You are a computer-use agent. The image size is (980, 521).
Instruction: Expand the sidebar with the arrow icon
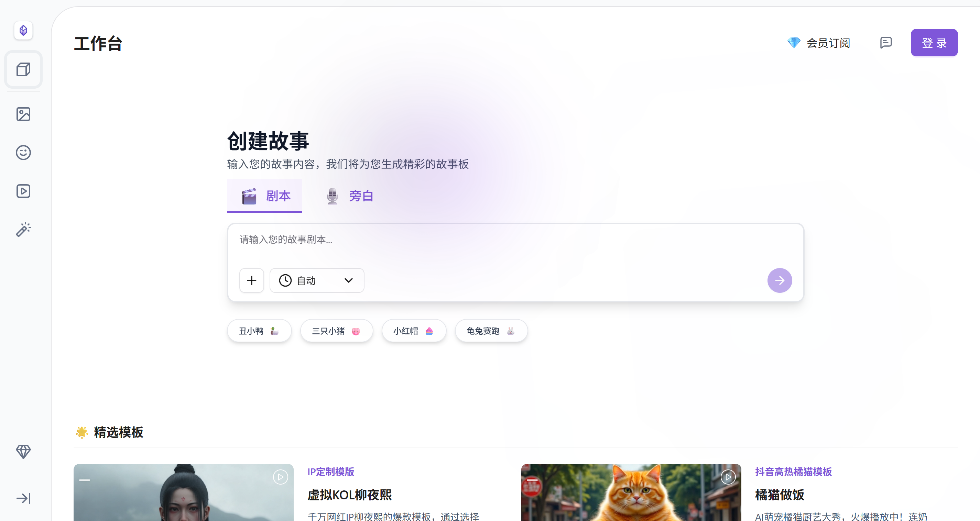point(23,498)
